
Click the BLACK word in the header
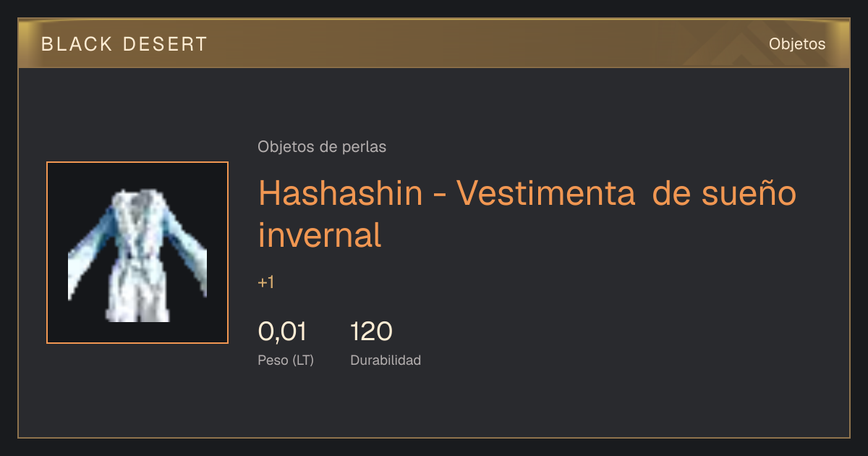(x=77, y=44)
